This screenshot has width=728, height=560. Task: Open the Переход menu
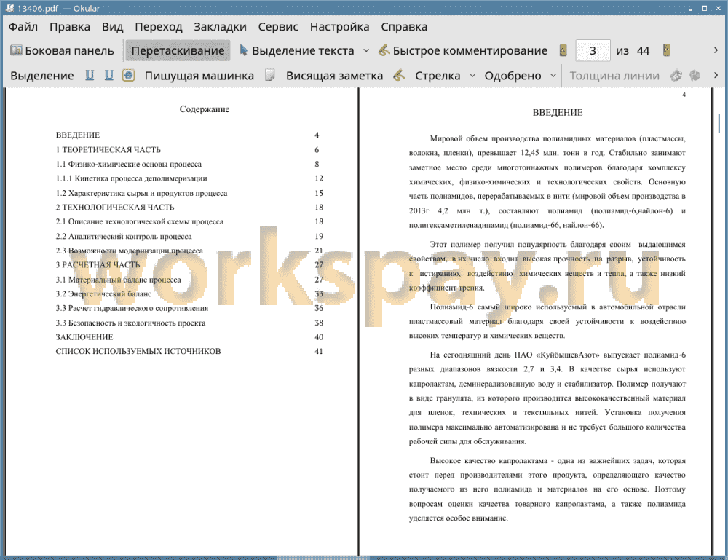click(158, 27)
